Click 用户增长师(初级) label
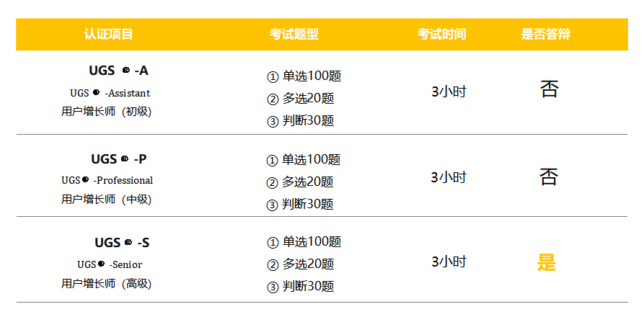 click(107, 112)
